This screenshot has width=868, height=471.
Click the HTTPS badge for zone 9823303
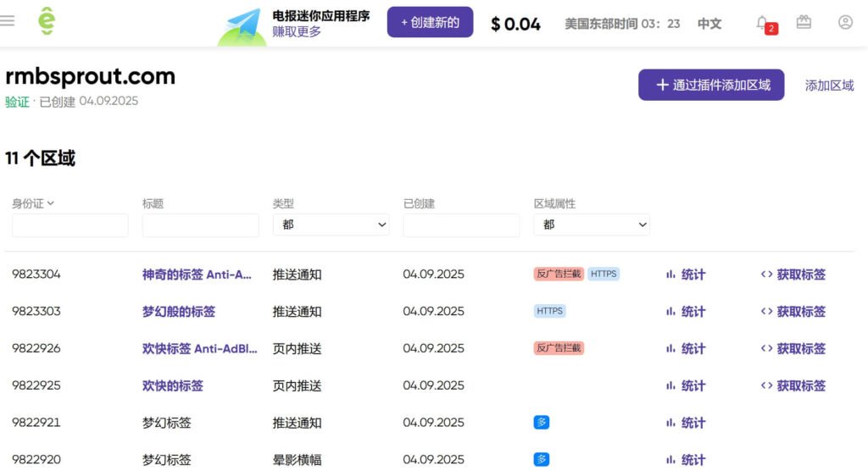click(x=549, y=311)
